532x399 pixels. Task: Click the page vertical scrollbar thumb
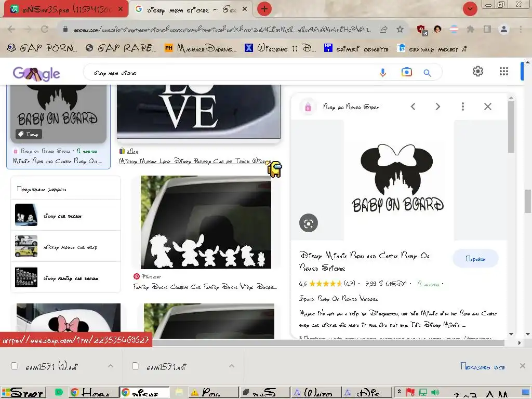click(528, 201)
